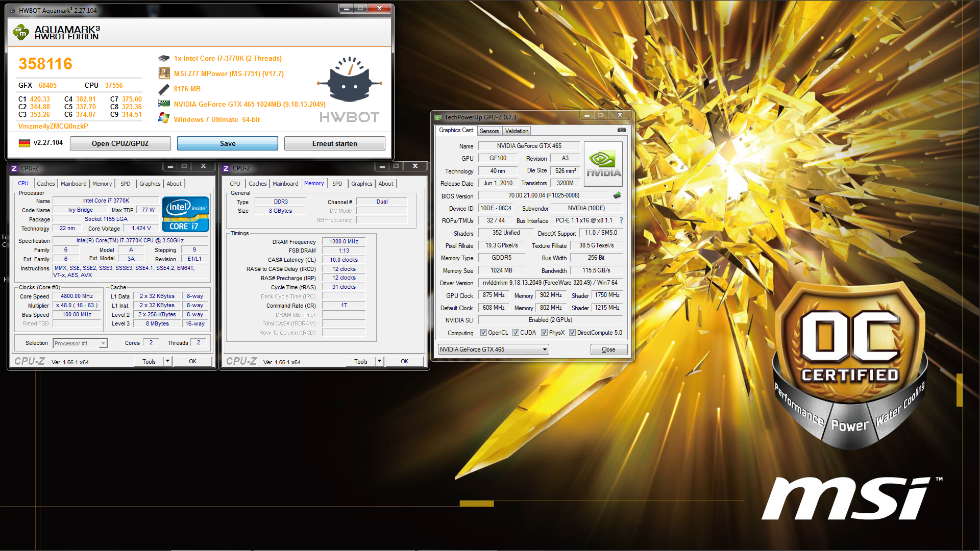Switch to CPU tab in right CPU-Z
Image resolution: width=980 pixels, height=551 pixels.
[x=235, y=184]
